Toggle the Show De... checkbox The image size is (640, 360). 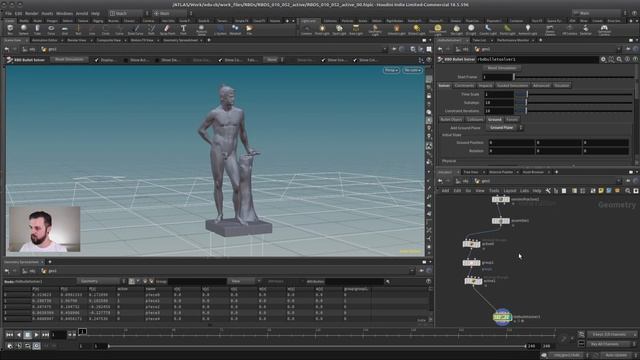pyautogui.click(x=157, y=60)
